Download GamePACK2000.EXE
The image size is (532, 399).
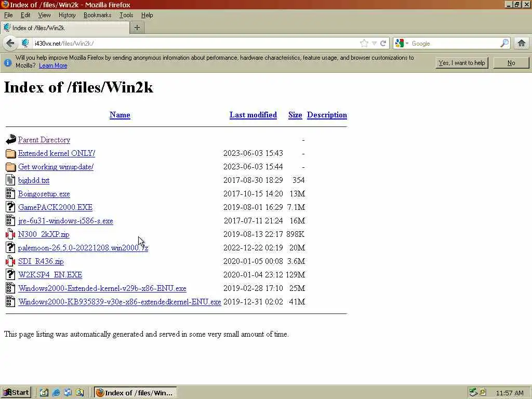(x=55, y=207)
